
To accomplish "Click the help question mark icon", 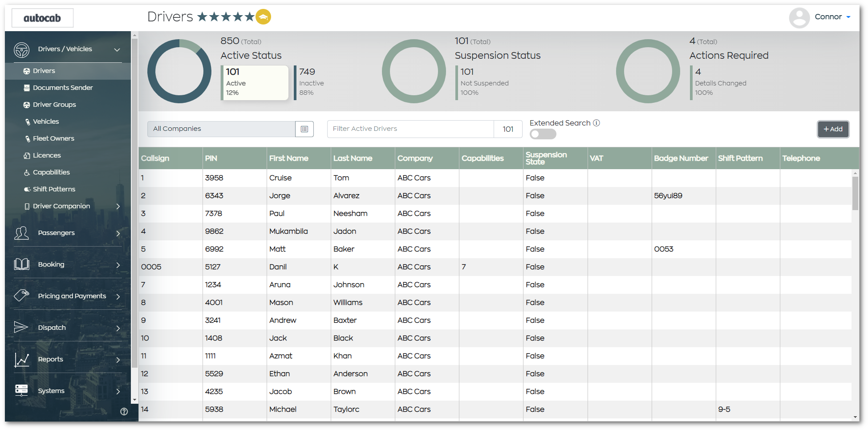I will coord(124,412).
